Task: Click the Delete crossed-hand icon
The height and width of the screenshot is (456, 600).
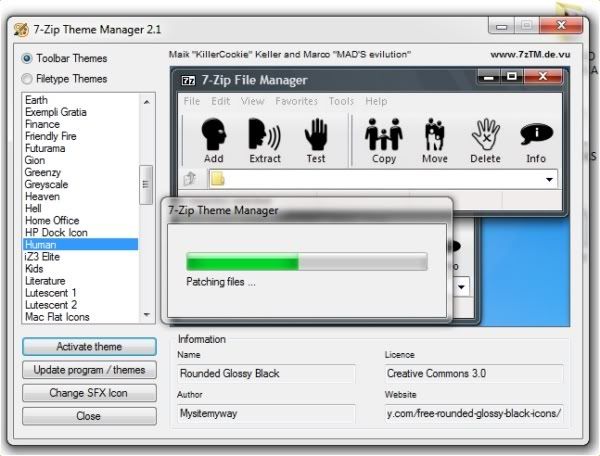Action: tap(485, 134)
